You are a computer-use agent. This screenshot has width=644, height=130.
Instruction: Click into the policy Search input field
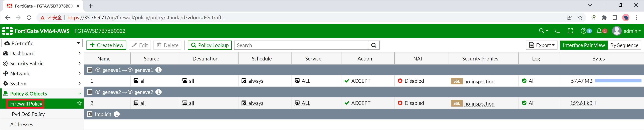pos(301,45)
